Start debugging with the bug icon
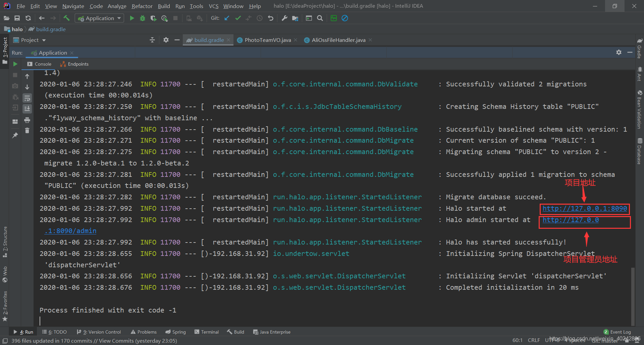 (x=143, y=18)
